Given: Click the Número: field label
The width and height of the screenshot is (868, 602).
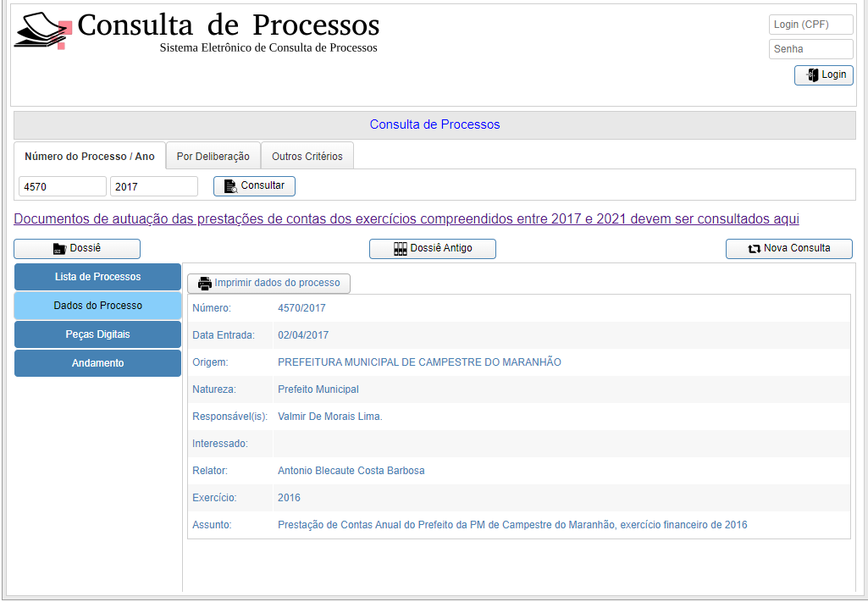Looking at the screenshot, I should point(212,308).
